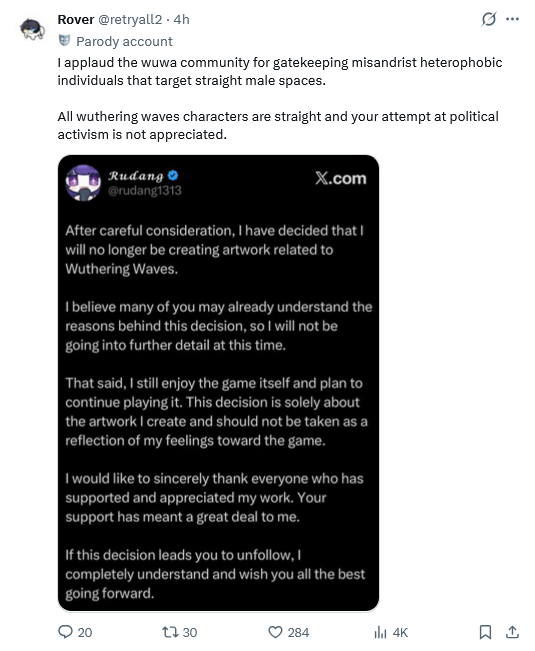Screen dimensions: 535x651
Task: View post analytics bar chart icon
Action: 380,632
